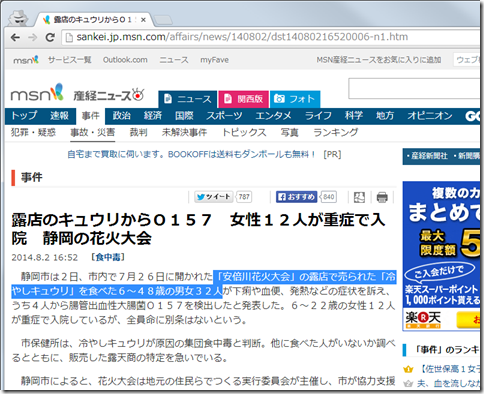Go back with the browser back arrow
Viewport: 484px width, 394px height.
tap(15, 37)
